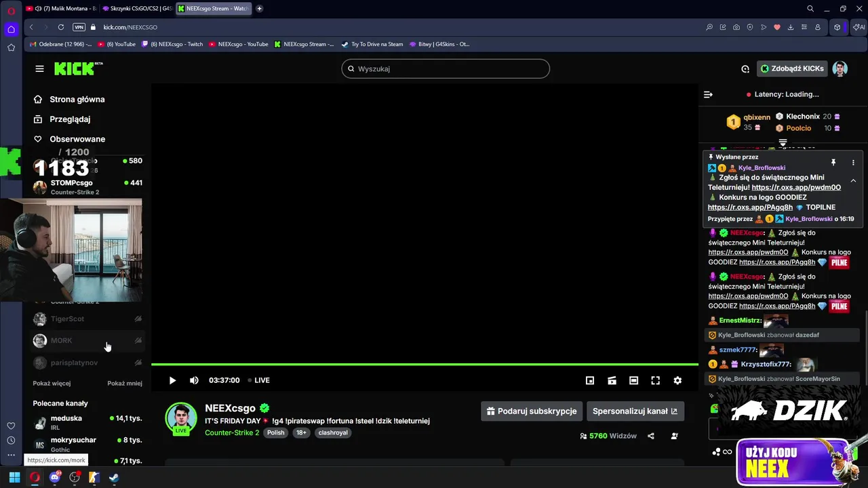
Task: Collapse pinned message with chevron
Action: (853, 181)
